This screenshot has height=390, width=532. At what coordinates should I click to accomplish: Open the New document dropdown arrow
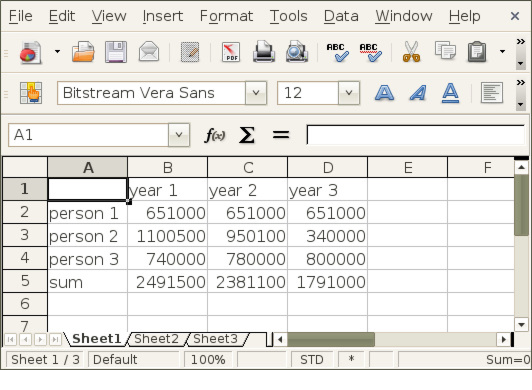(x=57, y=52)
